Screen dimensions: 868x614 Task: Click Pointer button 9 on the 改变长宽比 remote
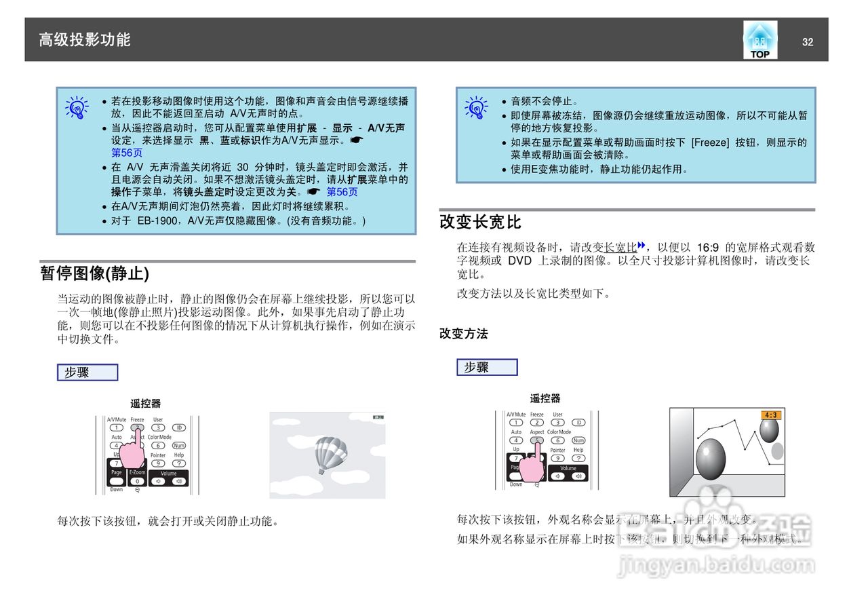[x=557, y=458]
